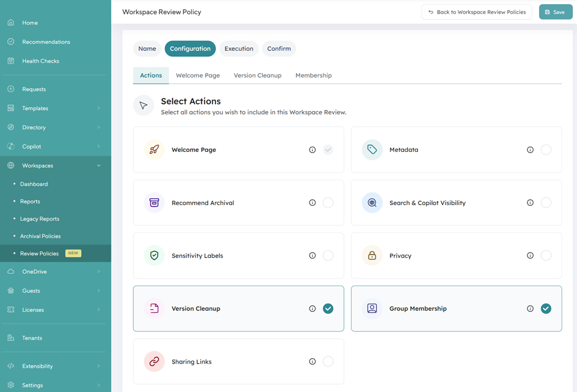Open Archival Policies under Workspaces

tap(40, 236)
